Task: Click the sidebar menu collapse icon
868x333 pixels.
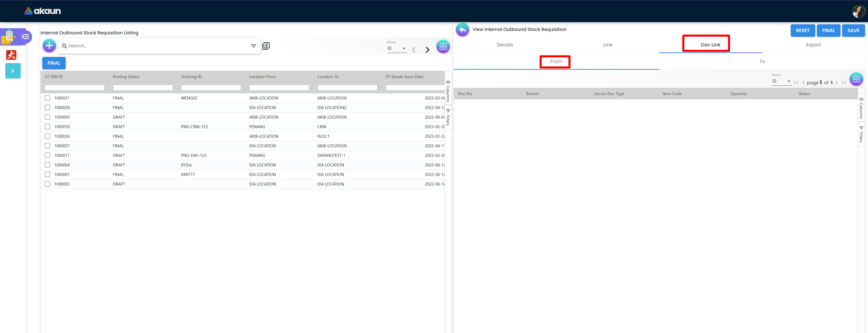Action: tap(25, 36)
